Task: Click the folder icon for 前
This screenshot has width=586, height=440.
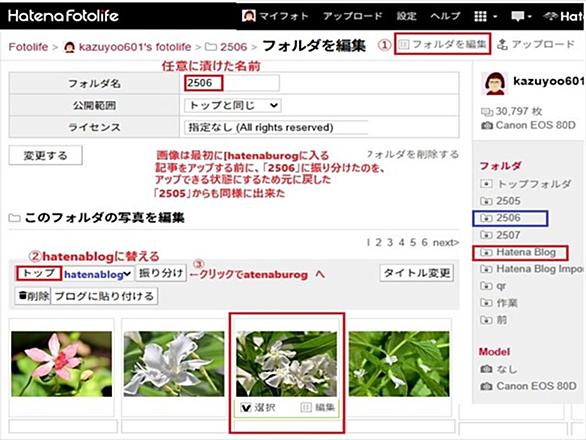Action: (x=486, y=320)
